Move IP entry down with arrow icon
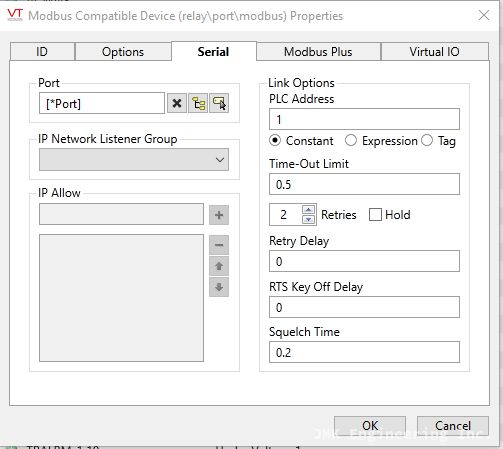503x449 pixels. (219, 287)
